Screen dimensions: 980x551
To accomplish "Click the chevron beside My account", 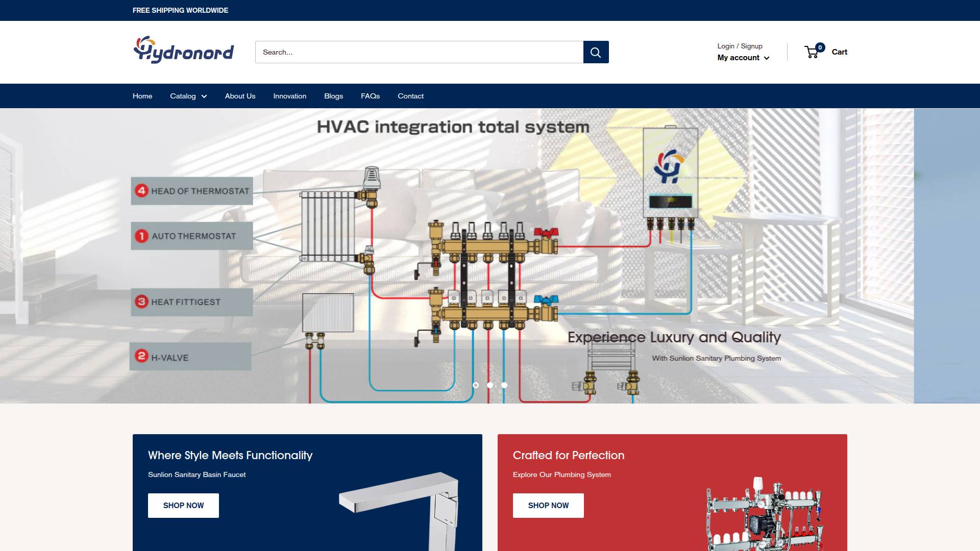I will (767, 58).
